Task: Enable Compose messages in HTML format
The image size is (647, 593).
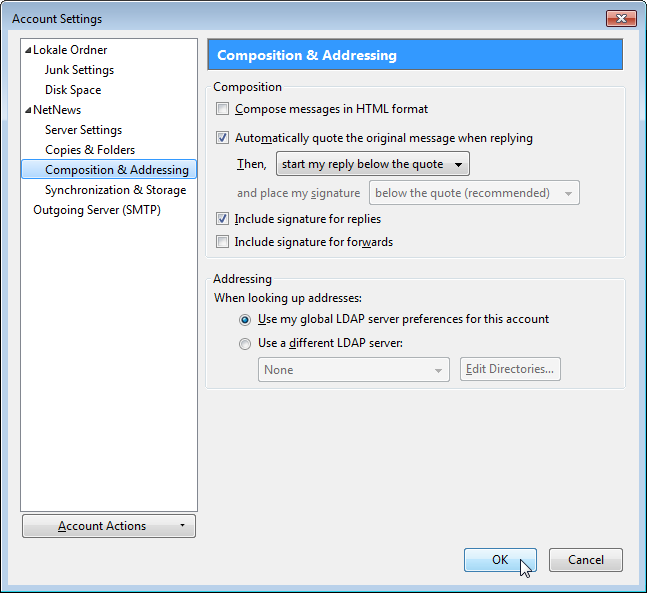Action: [223, 109]
